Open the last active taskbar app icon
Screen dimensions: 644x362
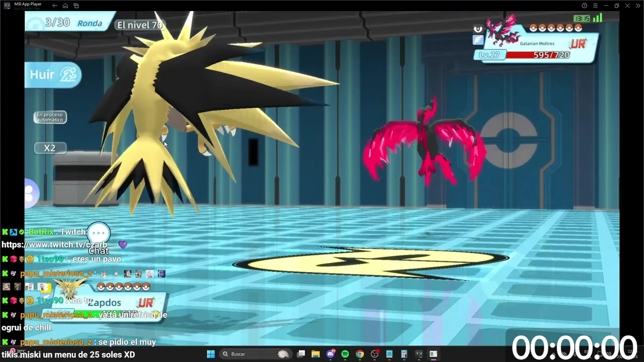433,354
